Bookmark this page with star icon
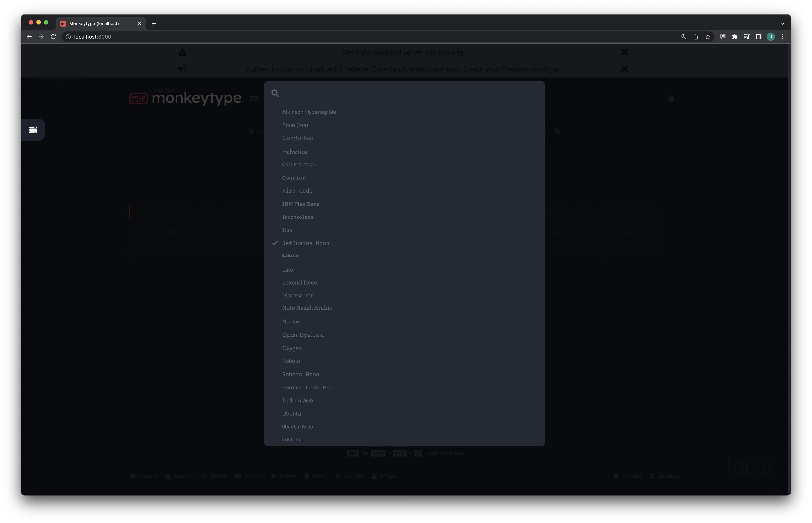The height and width of the screenshot is (523, 812). [708, 37]
